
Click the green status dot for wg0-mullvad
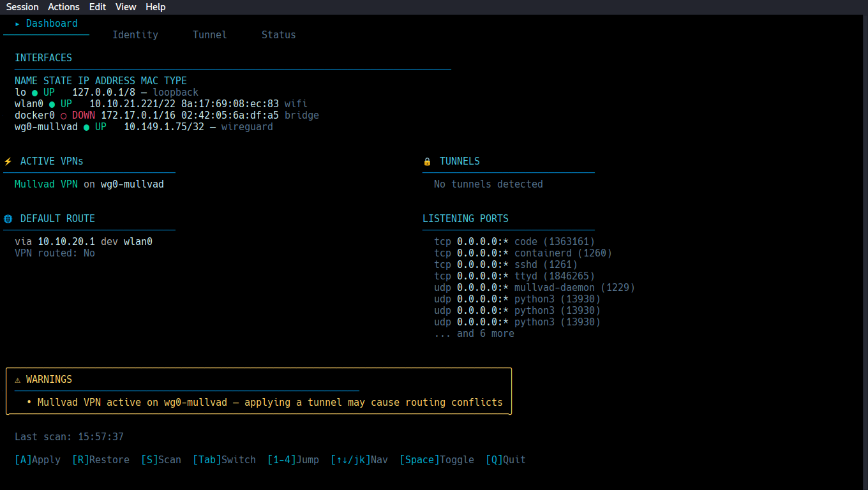pyautogui.click(x=87, y=127)
